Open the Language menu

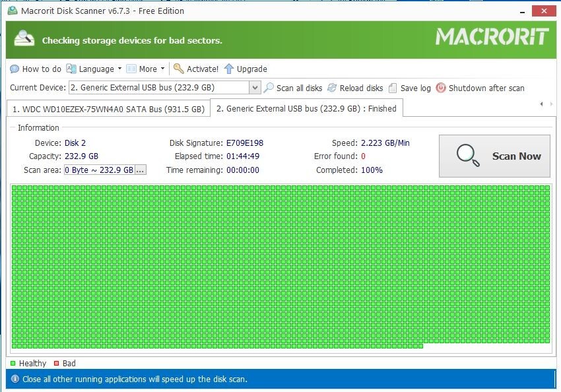click(94, 69)
